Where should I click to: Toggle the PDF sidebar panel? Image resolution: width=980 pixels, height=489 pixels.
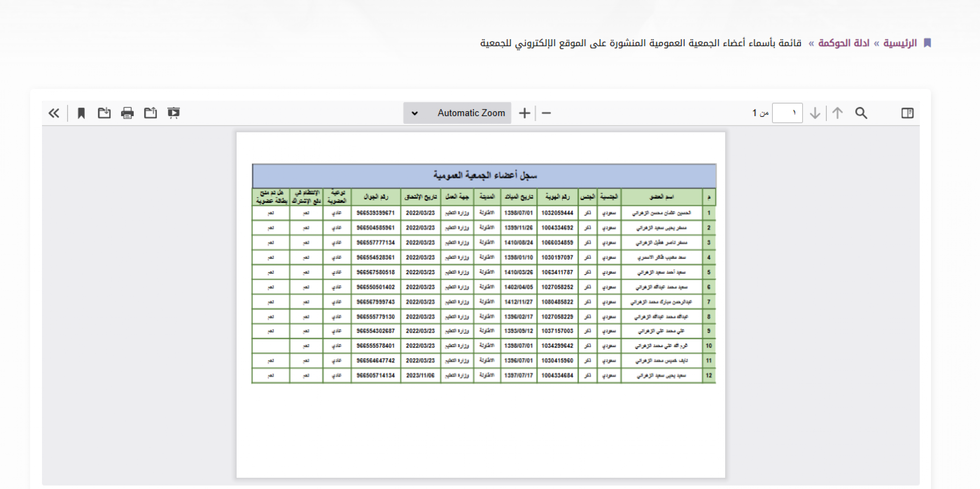907,113
